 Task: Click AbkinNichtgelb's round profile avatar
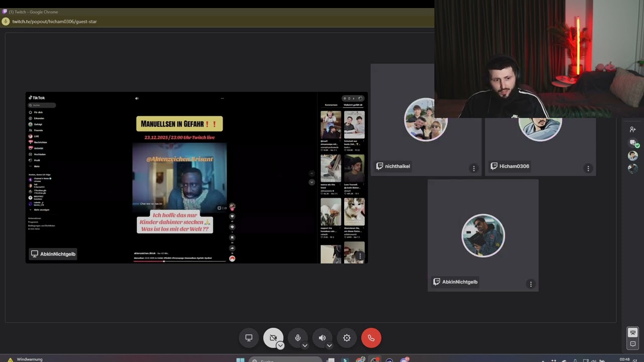(x=483, y=236)
